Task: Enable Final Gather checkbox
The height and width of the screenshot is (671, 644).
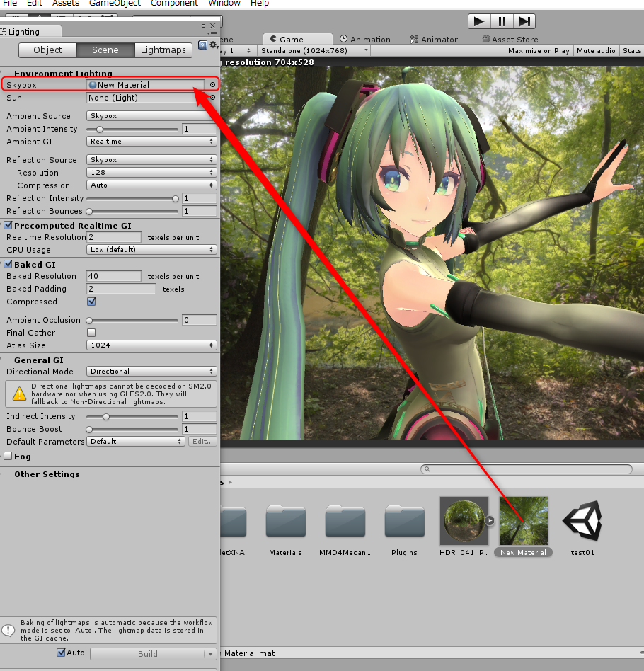Action: (x=91, y=333)
